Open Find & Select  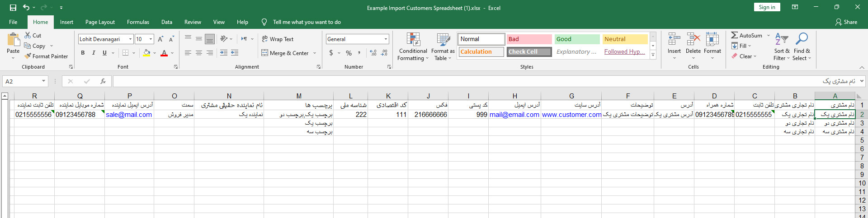pyautogui.click(x=802, y=46)
